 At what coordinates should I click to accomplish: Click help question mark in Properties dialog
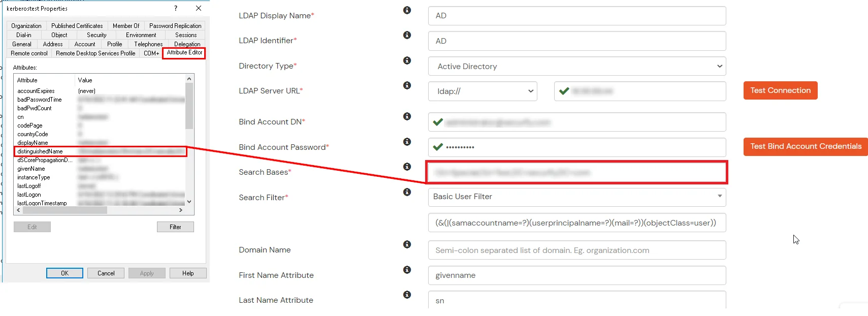176,8
